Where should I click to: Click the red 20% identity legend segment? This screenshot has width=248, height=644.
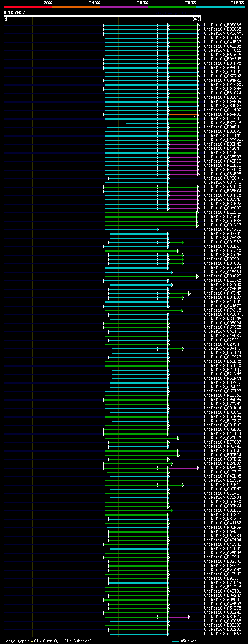[28, 7]
